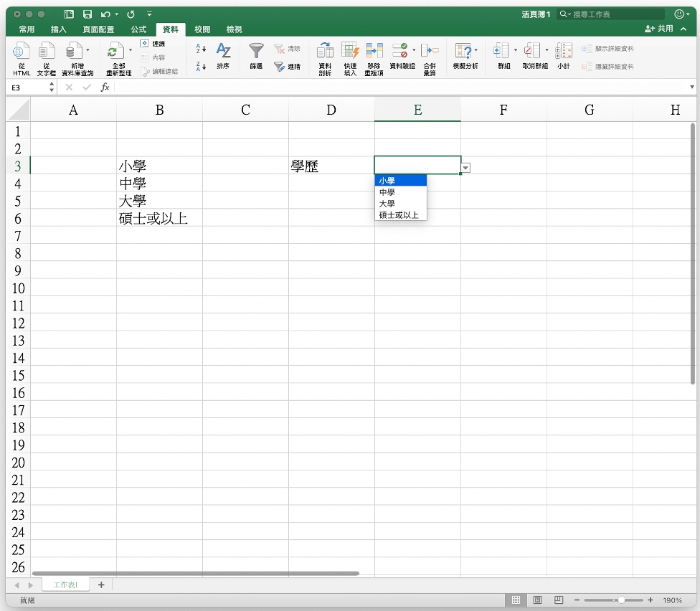
Task: Click the 共用 (Share) button
Action: point(660,29)
